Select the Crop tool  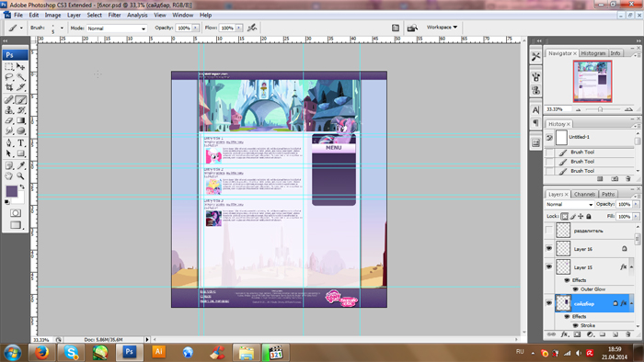pos(9,87)
